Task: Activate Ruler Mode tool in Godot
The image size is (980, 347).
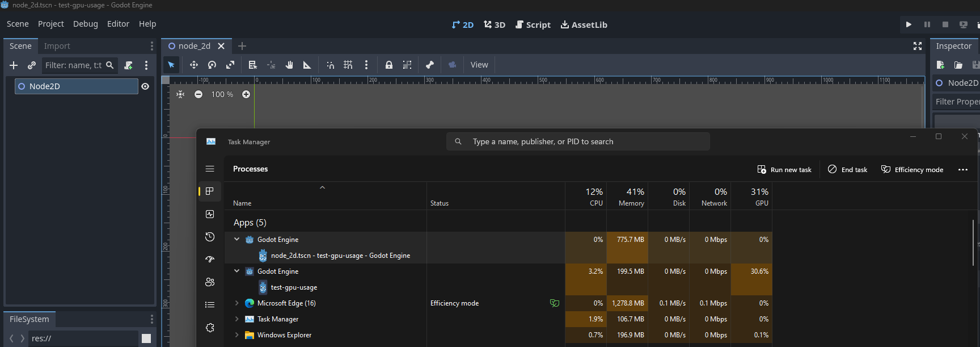Action: tap(307, 65)
